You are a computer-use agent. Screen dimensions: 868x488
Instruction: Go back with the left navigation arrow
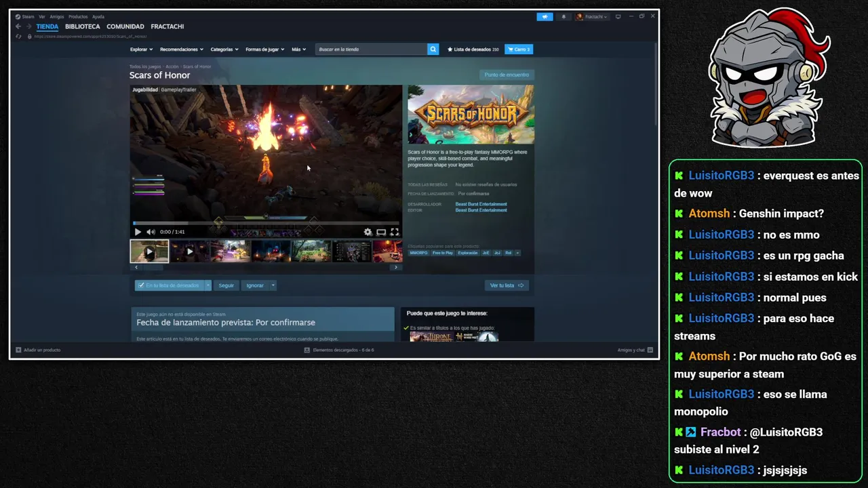(18, 26)
